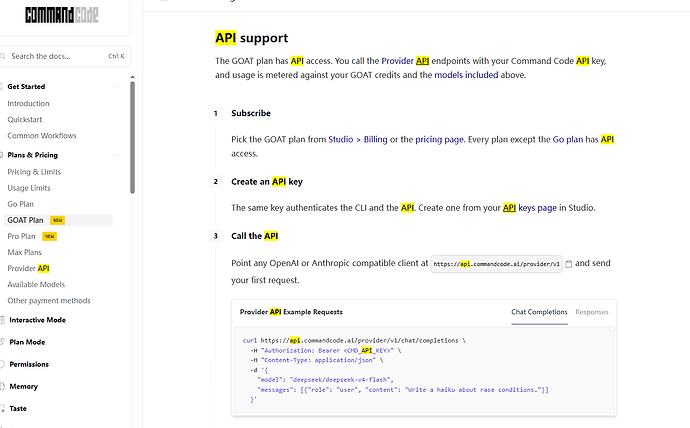Open Go Plan in the sidebar
Screen dimensions: 690x428
pyautogui.click(x=20, y=204)
